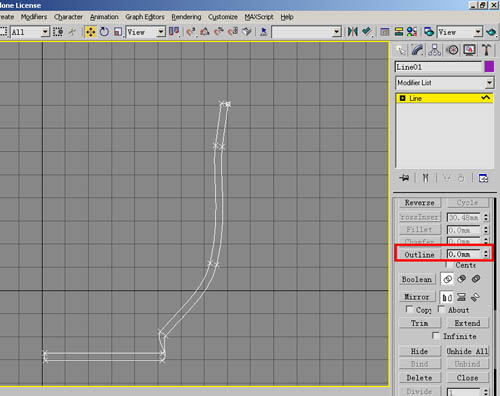Toggle the 3D Snaps icon

(191, 32)
